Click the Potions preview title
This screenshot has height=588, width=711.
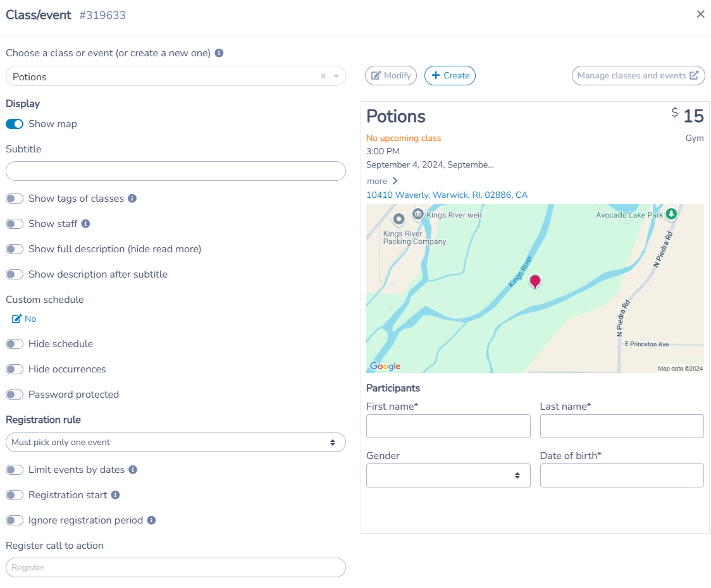[x=395, y=116]
